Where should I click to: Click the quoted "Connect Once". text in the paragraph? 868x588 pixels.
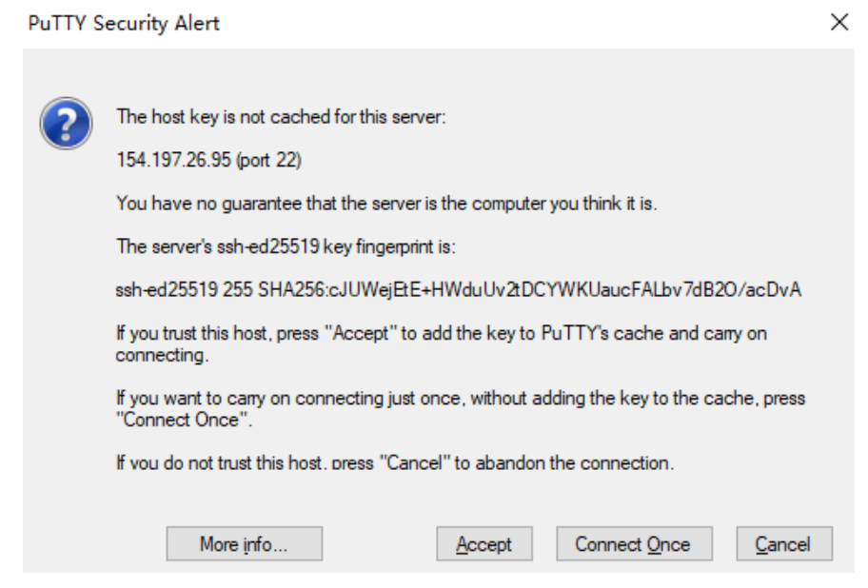tap(184, 420)
